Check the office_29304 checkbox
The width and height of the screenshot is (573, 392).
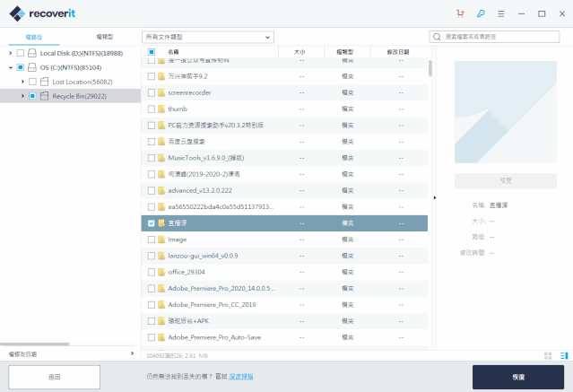(x=152, y=272)
